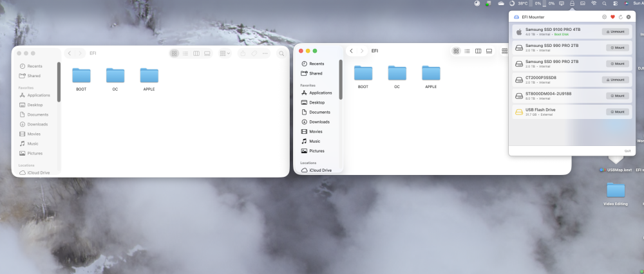Click sidebar scrollbar in active Finder window

point(341,80)
